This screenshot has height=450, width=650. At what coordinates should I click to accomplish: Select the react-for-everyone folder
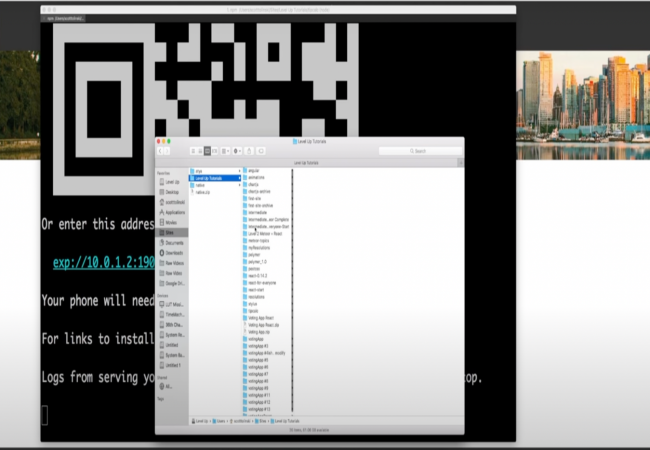tap(260, 283)
